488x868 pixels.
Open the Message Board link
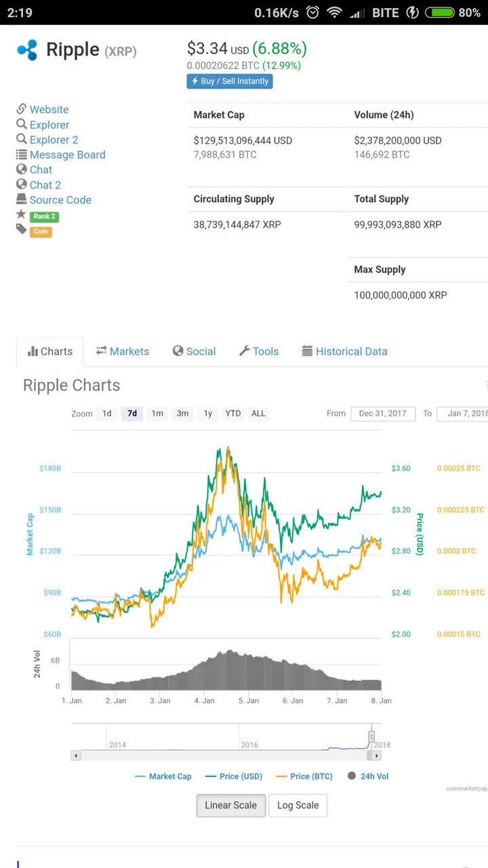67,155
